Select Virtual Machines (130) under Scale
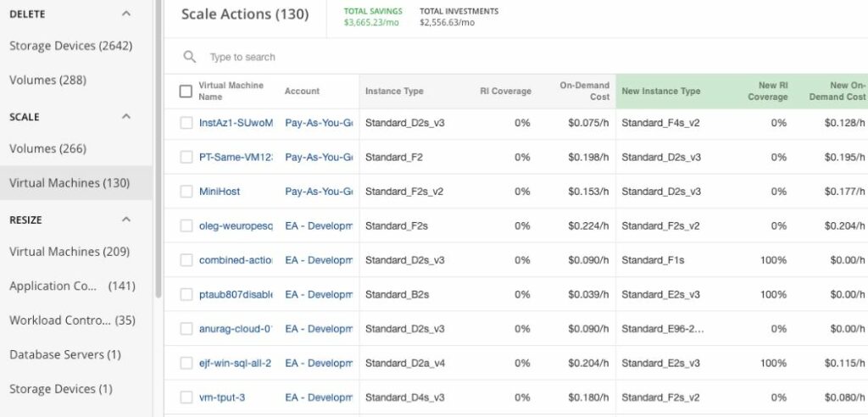The height and width of the screenshot is (417, 868). pyautogui.click(x=75, y=183)
